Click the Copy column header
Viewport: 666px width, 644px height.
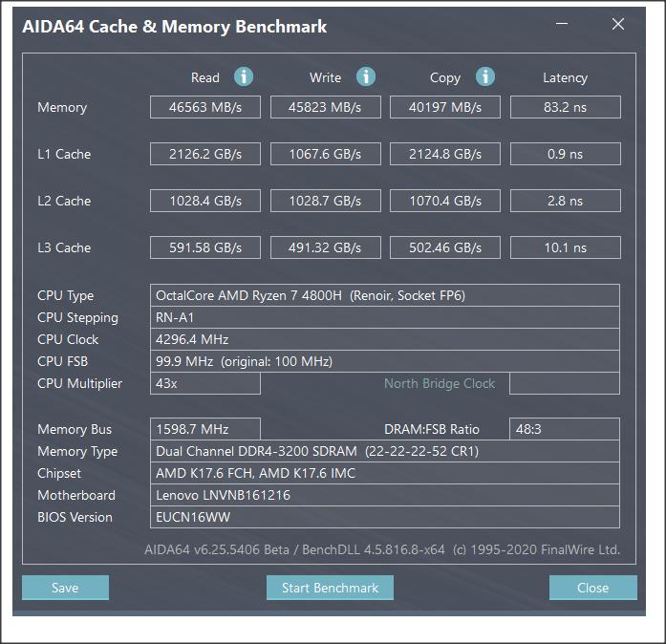(x=445, y=78)
